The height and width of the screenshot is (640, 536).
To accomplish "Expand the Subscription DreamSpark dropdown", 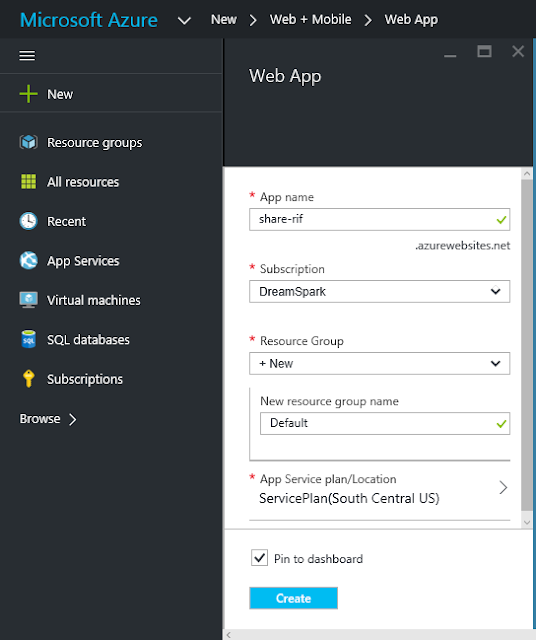I will point(380,291).
